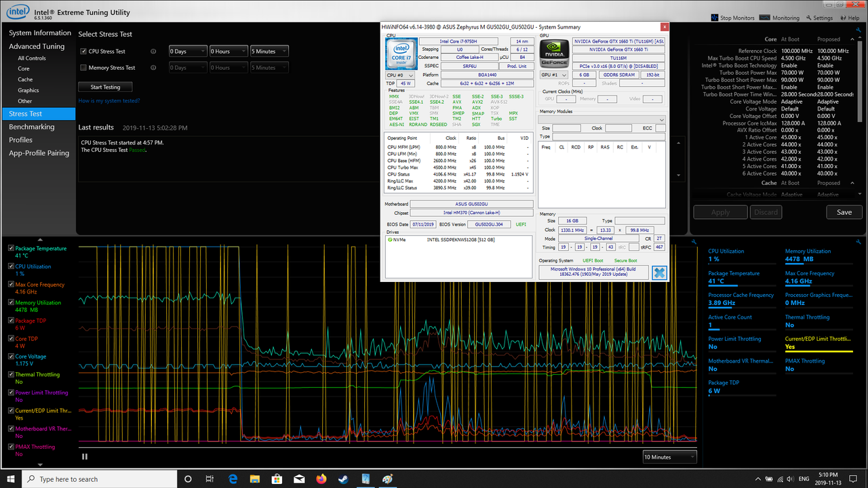Toggle CPU Utilization graph checkbox
Screen dimensions: 868x488
[x=11, y=266]
